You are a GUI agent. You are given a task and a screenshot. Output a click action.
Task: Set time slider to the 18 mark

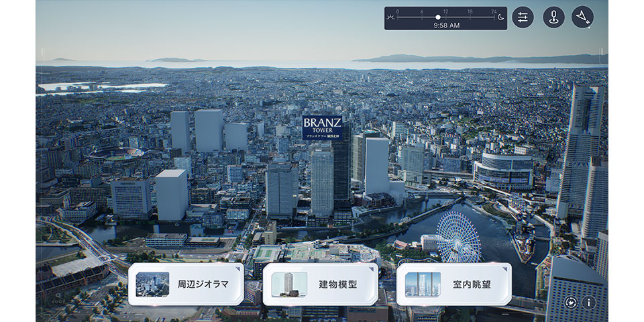[470, 17]
